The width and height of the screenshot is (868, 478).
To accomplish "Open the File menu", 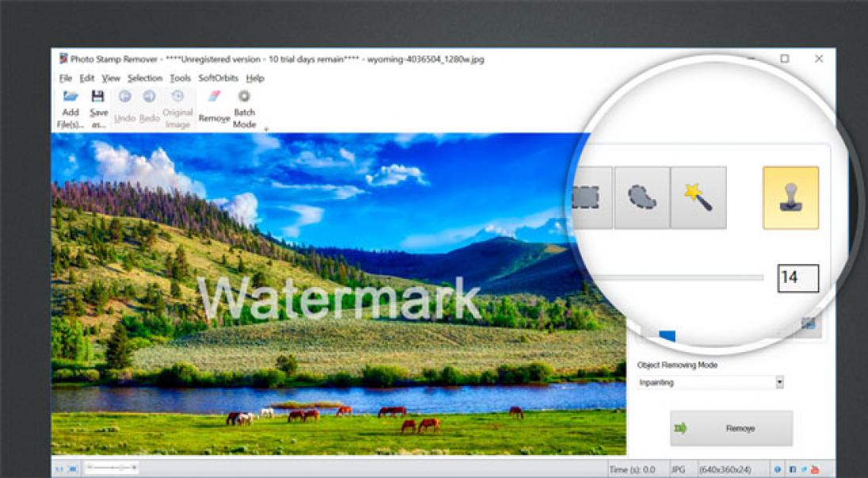I will [65, 78].
